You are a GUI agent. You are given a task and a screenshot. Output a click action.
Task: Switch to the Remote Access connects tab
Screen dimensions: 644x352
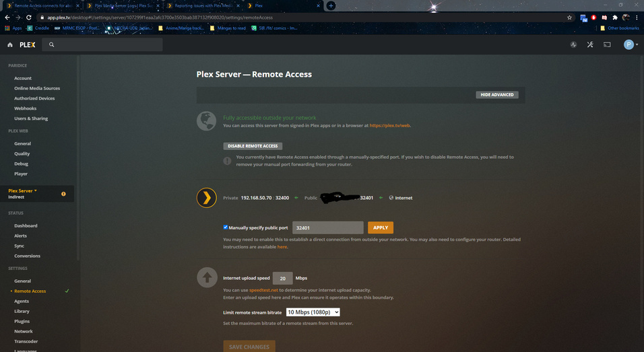[x=42, y=6]
